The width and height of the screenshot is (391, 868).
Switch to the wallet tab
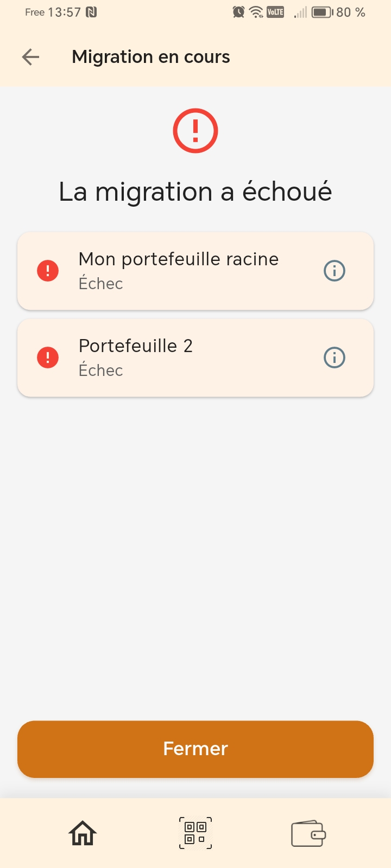[x=308, y=833]
